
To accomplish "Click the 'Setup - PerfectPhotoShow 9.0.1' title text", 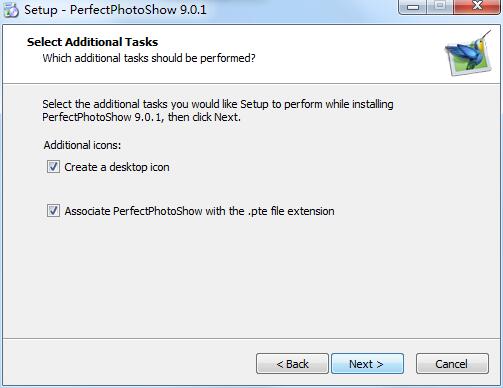I will [x=115, y=10].
